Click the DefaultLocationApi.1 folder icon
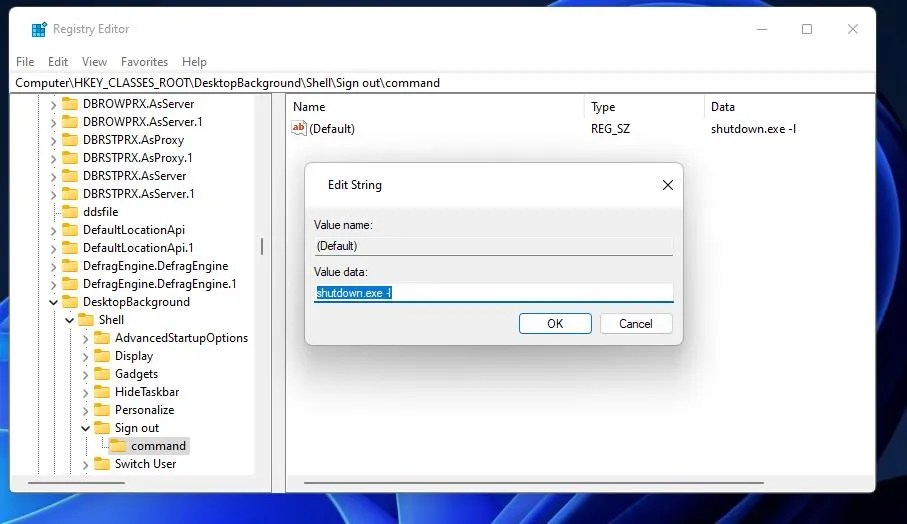Viewport: 907px width, 524px height. (70, 248)
